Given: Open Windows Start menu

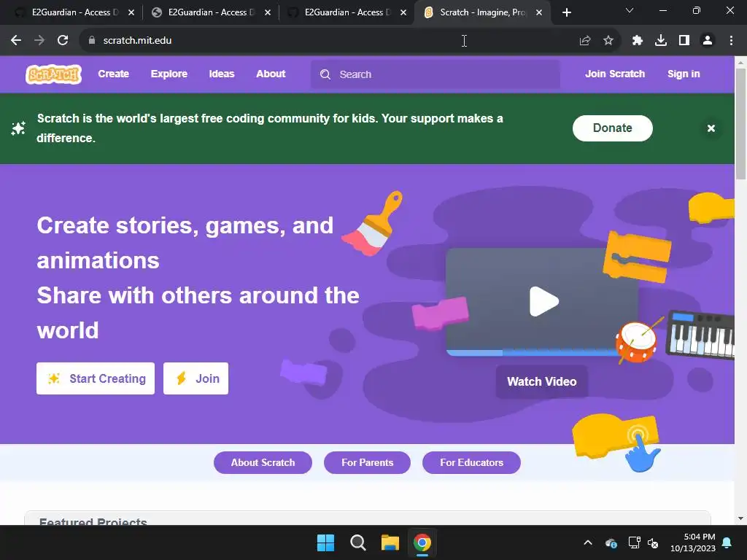Looking at the screenshot, I should tap(326, 542).
